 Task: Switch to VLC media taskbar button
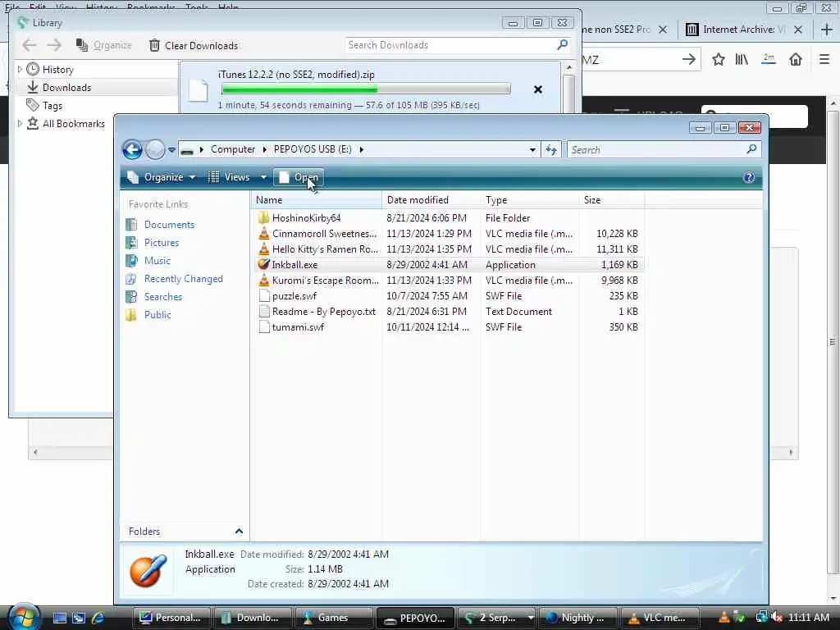click(660, 618)
